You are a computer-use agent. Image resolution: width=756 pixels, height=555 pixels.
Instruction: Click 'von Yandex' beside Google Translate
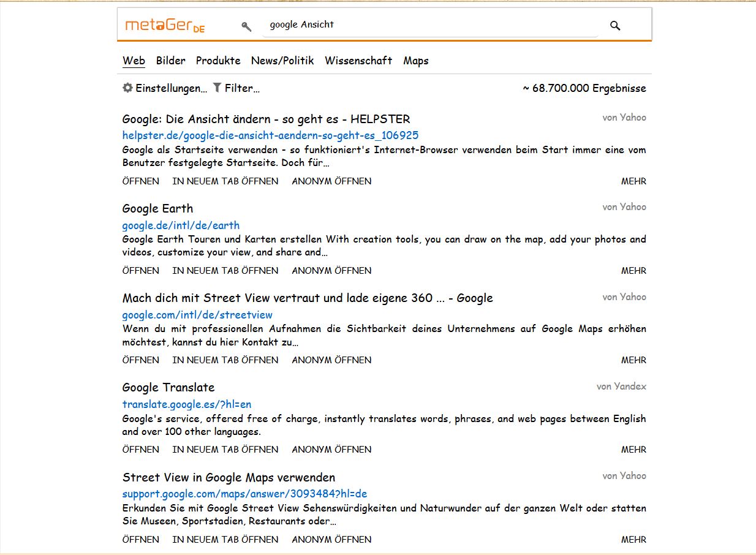click(621, 387)
